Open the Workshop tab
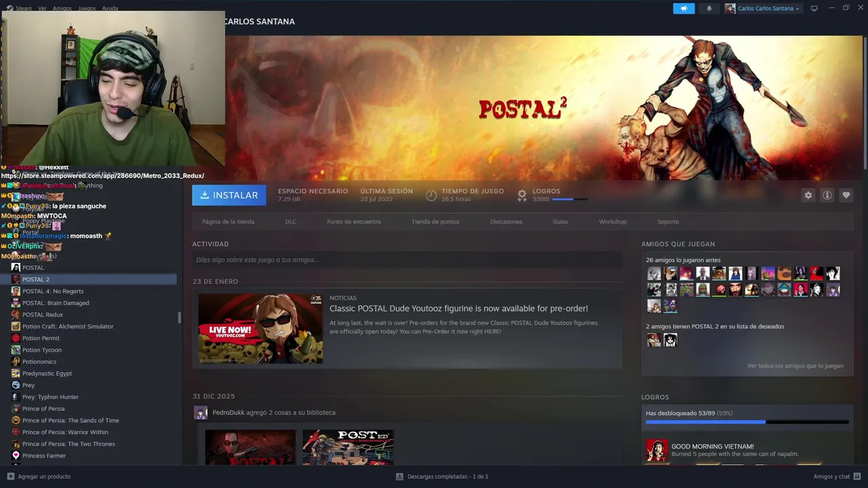868x488 pixels. click(x=612, y=222)
